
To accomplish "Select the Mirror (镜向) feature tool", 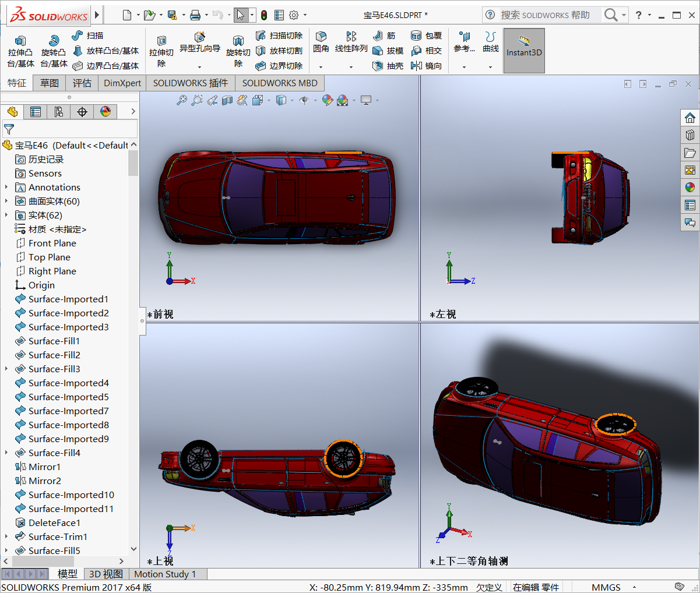I will pos(427,66).
